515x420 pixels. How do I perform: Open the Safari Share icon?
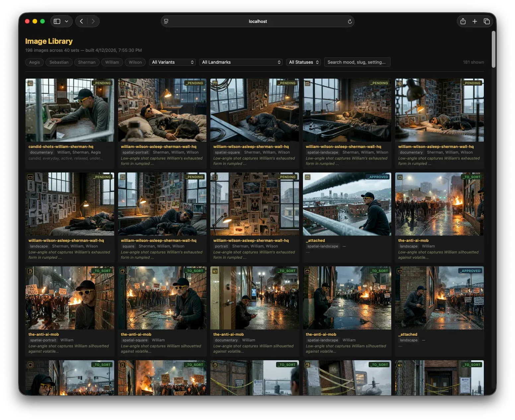(463, 21)
